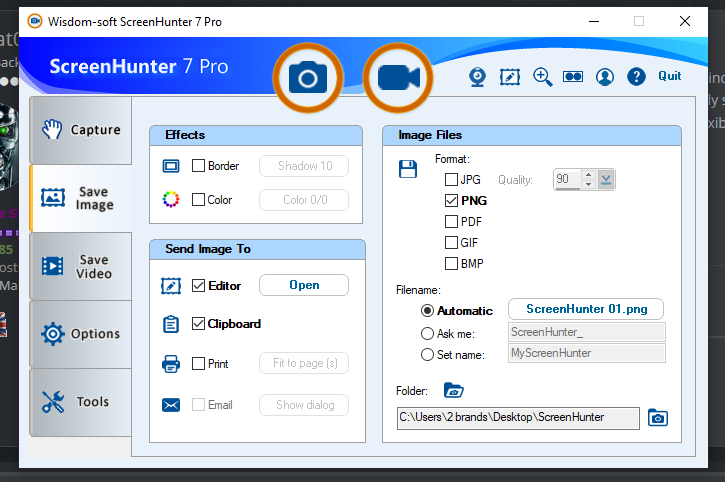Click the large video record button
The width and height of the screenshot is (725, 482).
click(398, 78)
